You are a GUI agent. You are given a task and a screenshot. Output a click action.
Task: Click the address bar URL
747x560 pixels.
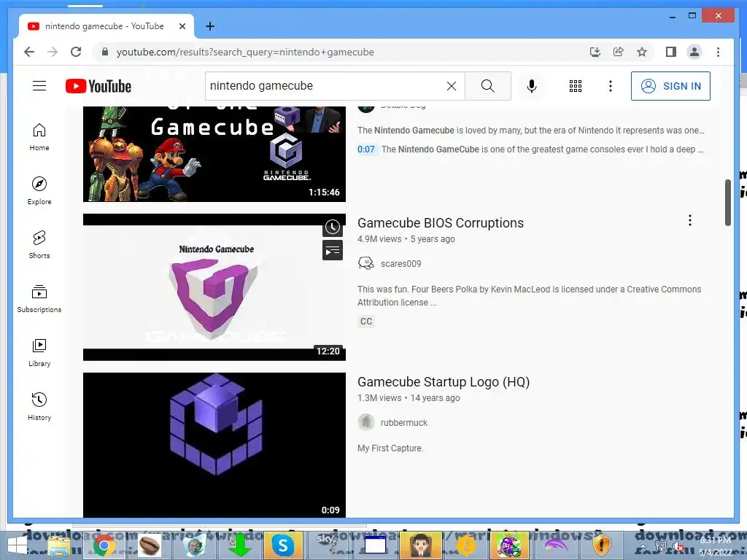[245, 52]
